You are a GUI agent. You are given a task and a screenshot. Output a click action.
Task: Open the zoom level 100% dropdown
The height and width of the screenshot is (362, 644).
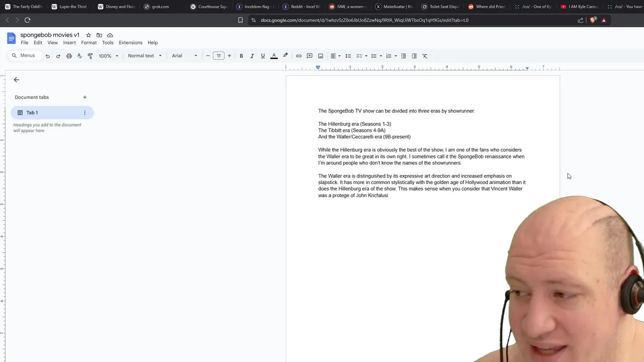(x=108, y=56)
